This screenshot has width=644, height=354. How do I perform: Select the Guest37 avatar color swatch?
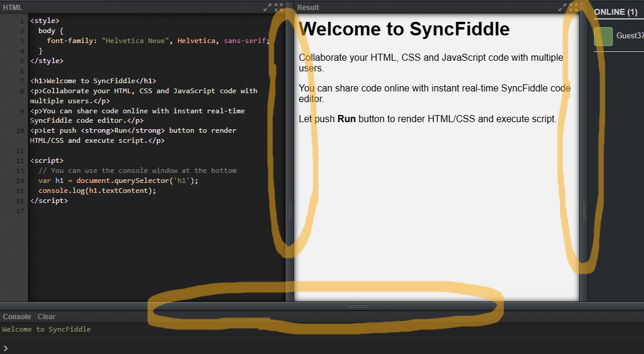point(603,36)
